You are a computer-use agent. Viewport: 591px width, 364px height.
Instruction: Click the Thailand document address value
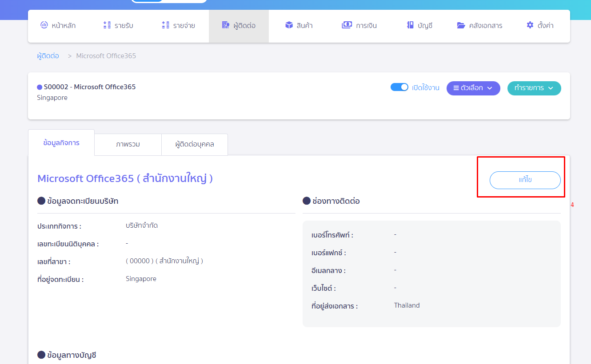pyautogui.click(x=407, y=305)
